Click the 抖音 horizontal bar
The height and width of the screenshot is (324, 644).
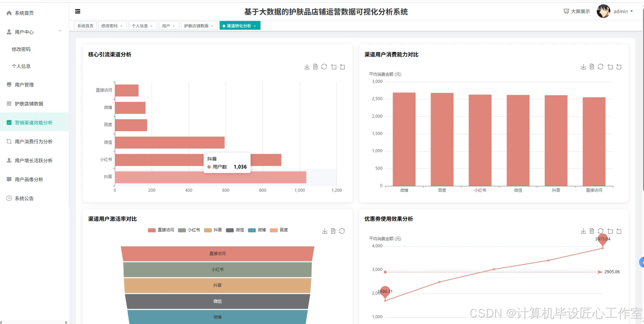pos(211,177)
